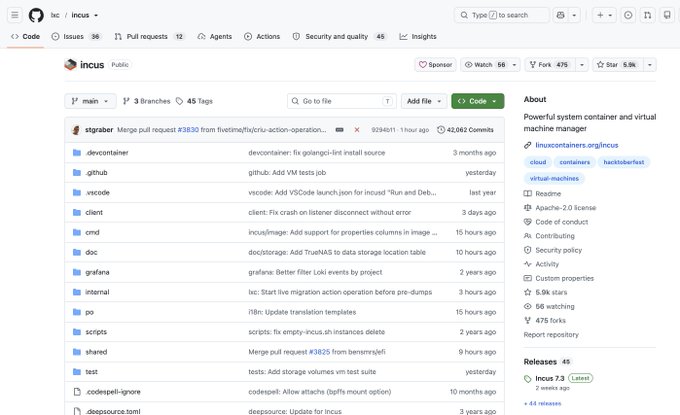Click stgraber's avatar in the commit bar
This screenshot has width=680, height=415.
coord(76,130)
